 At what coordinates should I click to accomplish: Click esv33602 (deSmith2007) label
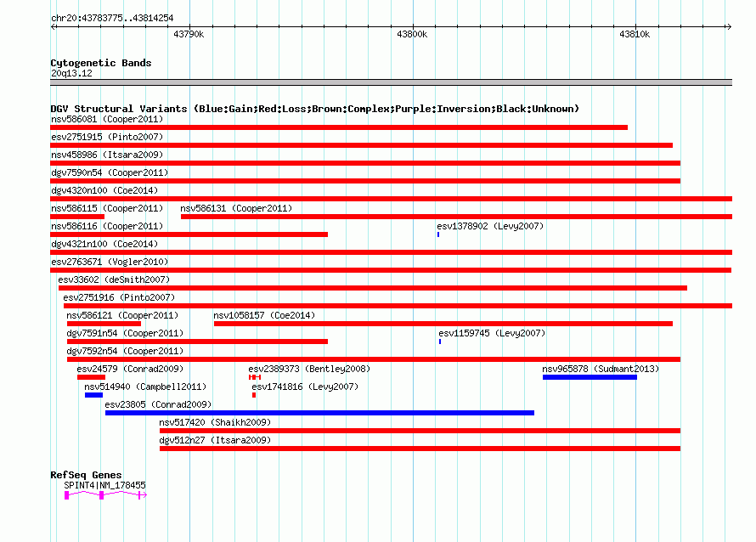(x=114, y=279)
